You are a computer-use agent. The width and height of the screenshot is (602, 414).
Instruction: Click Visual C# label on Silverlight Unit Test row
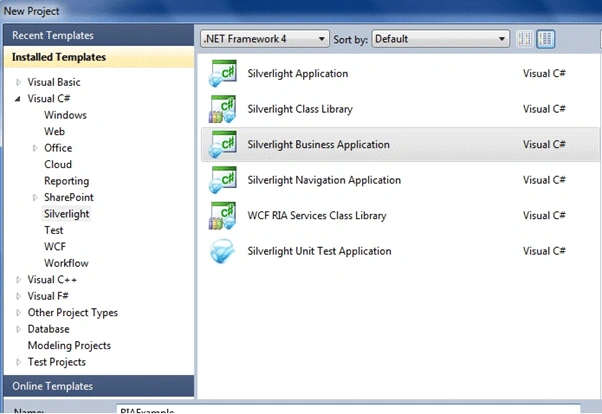[x=544, y=251]
